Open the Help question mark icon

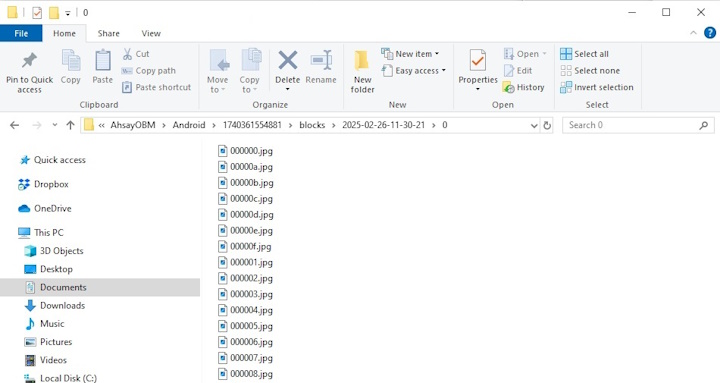pos(710,33)
